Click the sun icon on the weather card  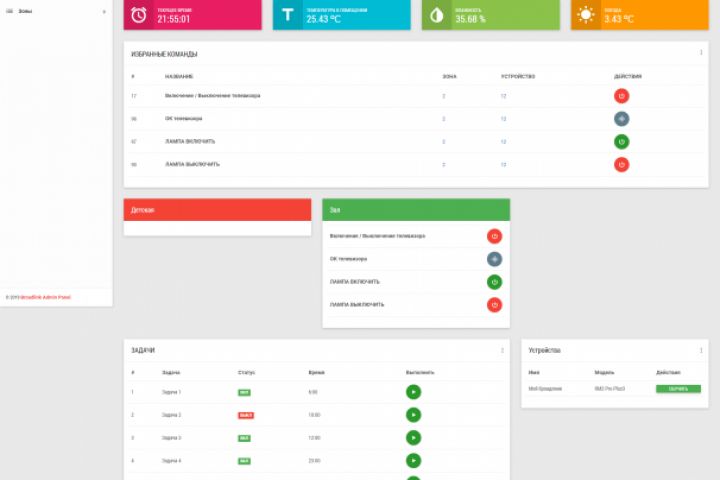586,15
